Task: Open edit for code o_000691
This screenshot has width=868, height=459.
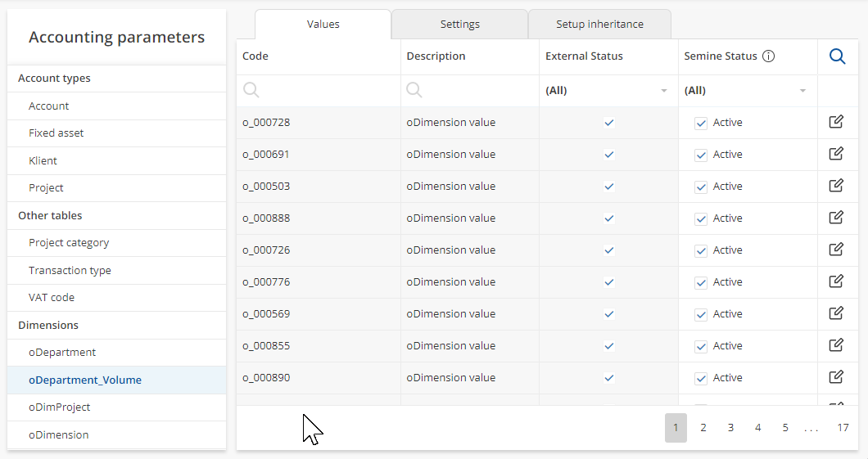Action: tap(836, 154)
